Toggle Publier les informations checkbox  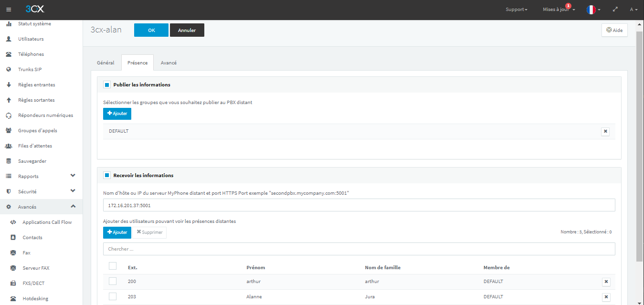pos(107,85)
